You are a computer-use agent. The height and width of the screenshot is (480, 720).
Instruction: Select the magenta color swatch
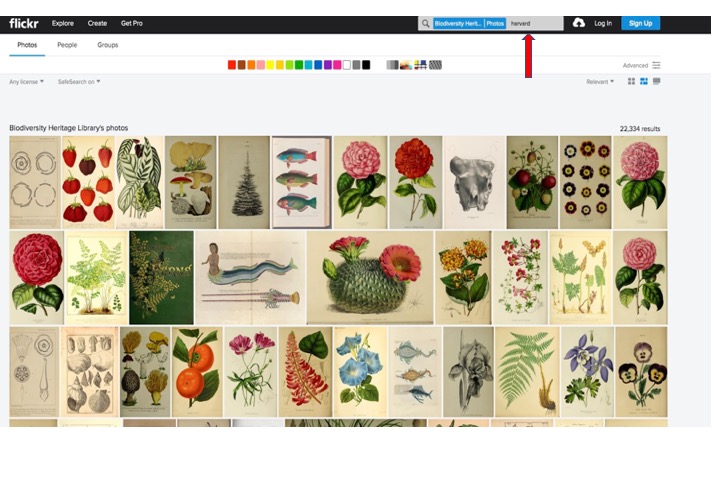pos(337,65)
